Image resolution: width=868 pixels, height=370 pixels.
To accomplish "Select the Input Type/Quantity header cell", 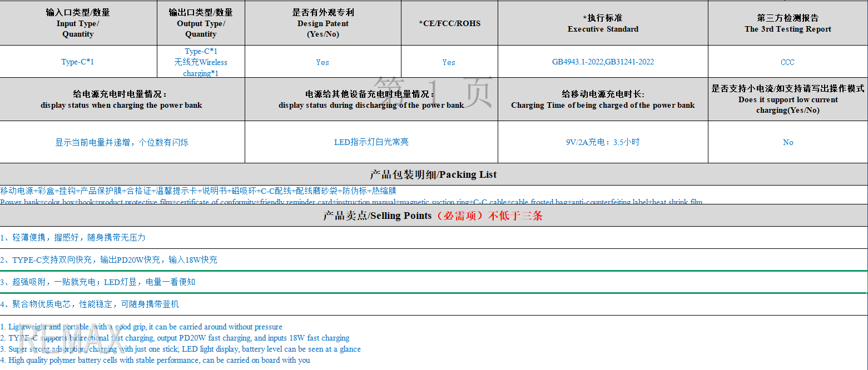I will point(78,23).
